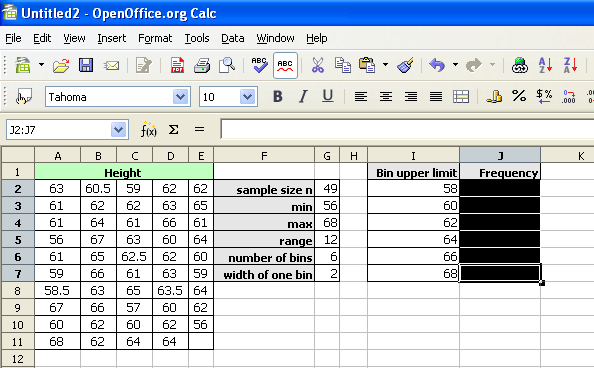
Task: Click the Open file folder icon
Action: [x=61, y=65]
